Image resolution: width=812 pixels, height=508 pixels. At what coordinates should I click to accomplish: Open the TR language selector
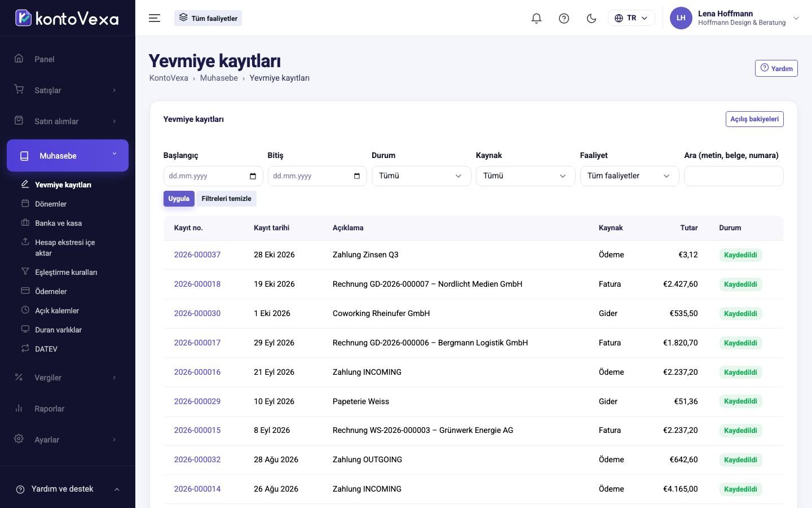coord(632,18)
